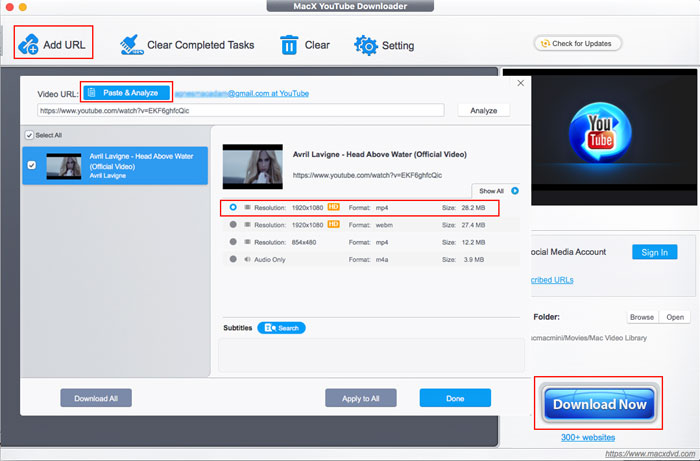This screenshot has width=700, height=461.
Task: Expand formats with Show All arrow
Action: click(x=515, y=191)
